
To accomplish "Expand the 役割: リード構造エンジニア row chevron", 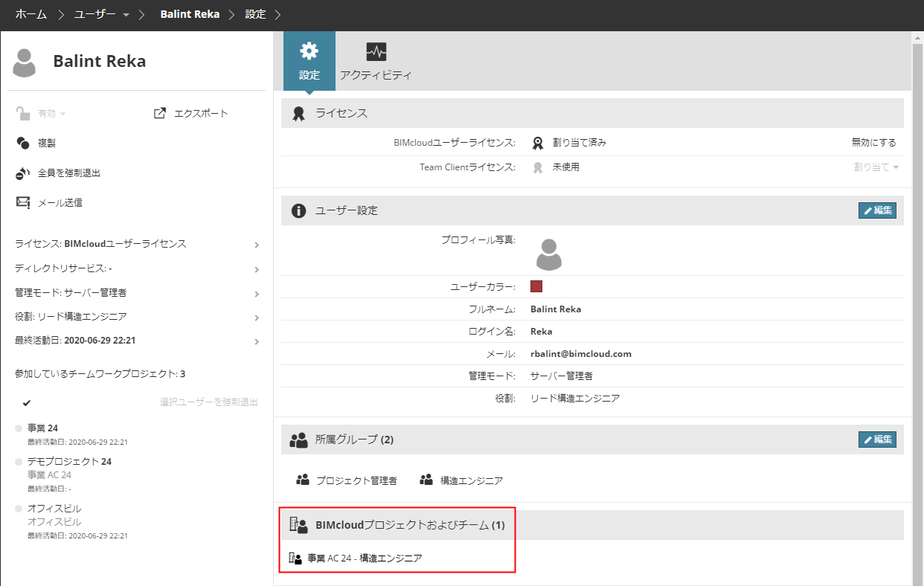I will 257,318.
